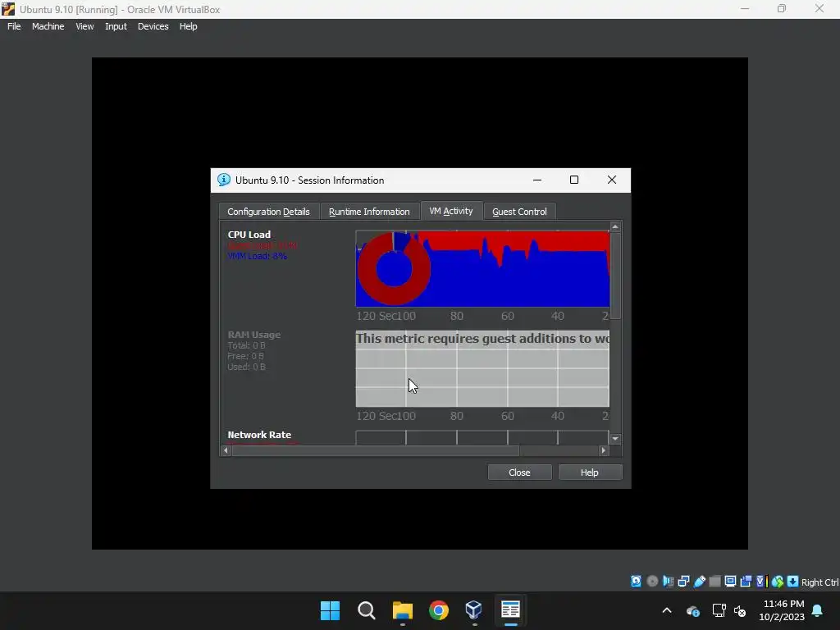Screen dimensions: 840x630
Task: Click the RAM Usage heading
Action: click(254, 335)
